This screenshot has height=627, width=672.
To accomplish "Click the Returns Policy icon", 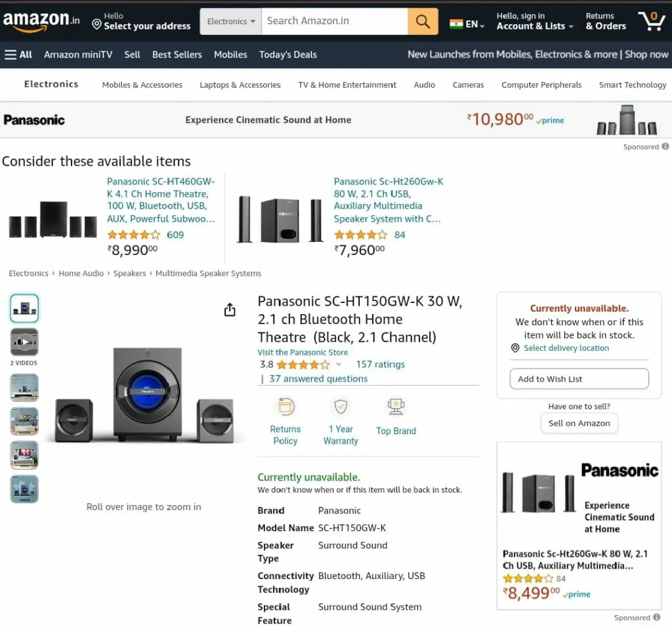I will click(285, 407).
